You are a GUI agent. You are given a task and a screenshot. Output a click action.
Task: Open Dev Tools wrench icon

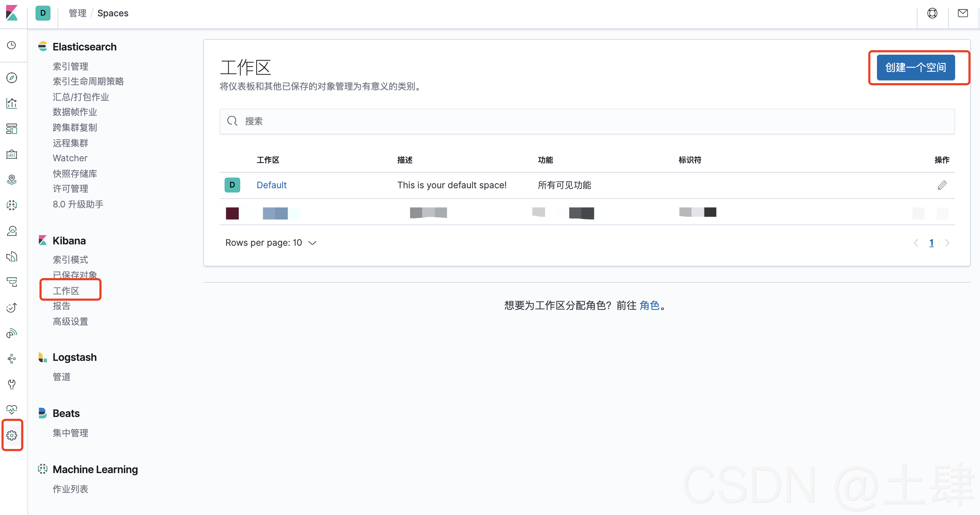[x=12, y=384]
